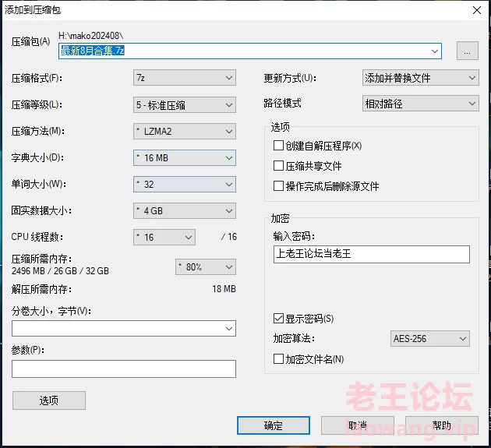Click the 确定 button
491x448 pixels.
coord(274,425)
